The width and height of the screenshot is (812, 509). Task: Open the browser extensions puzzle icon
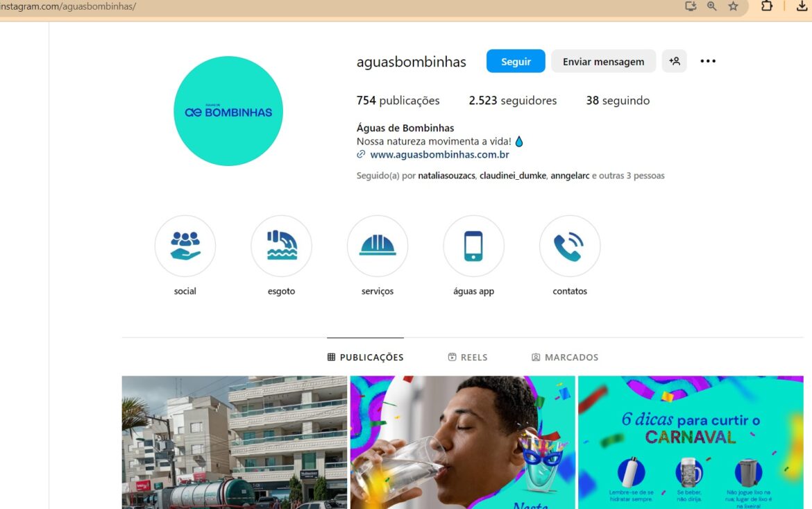coord(767,6)
